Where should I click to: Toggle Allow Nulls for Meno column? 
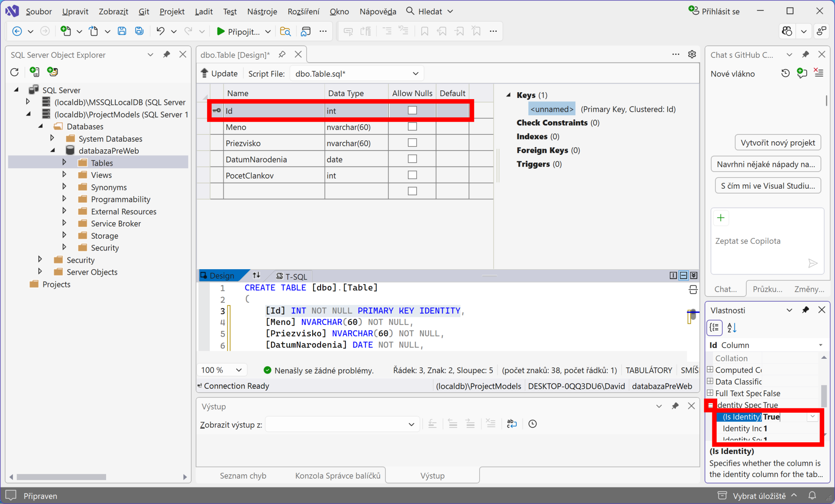tap(412, 127)
